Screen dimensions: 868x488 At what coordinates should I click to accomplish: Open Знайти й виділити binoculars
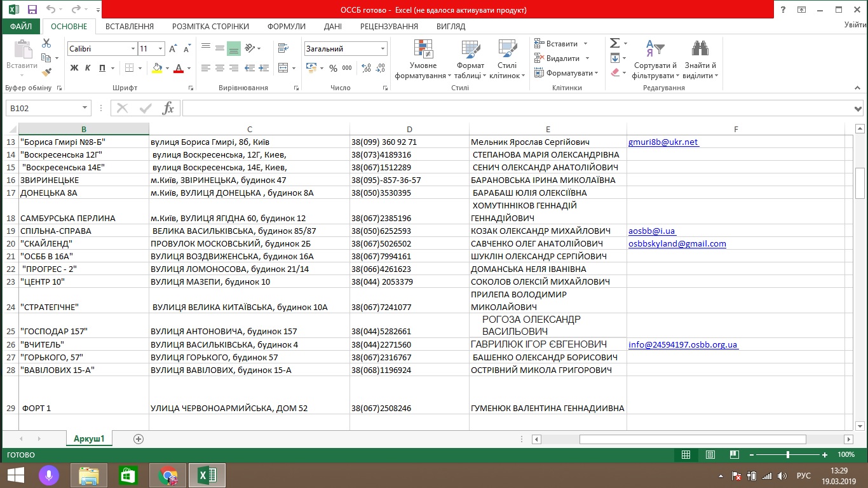[x=700, y=60]
